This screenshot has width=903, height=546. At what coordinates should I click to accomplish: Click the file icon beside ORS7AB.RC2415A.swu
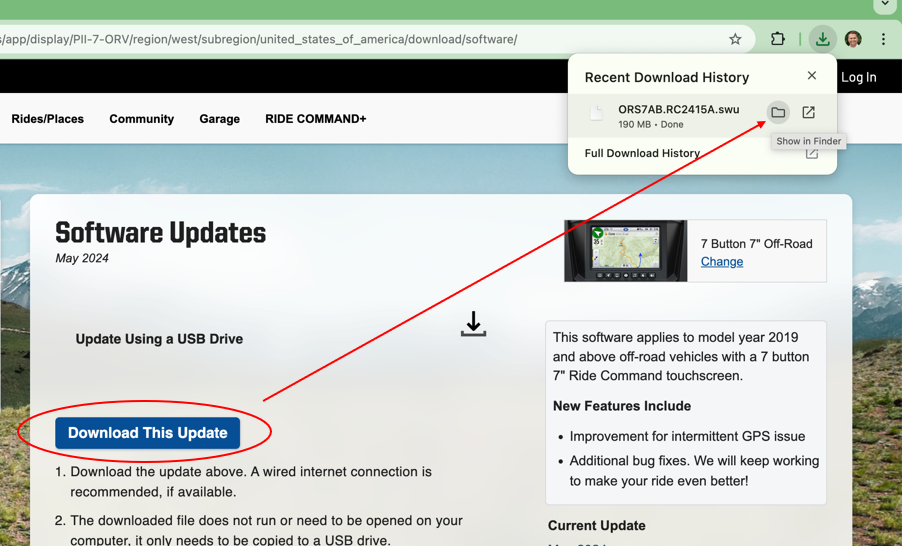(x=597, y=114)
